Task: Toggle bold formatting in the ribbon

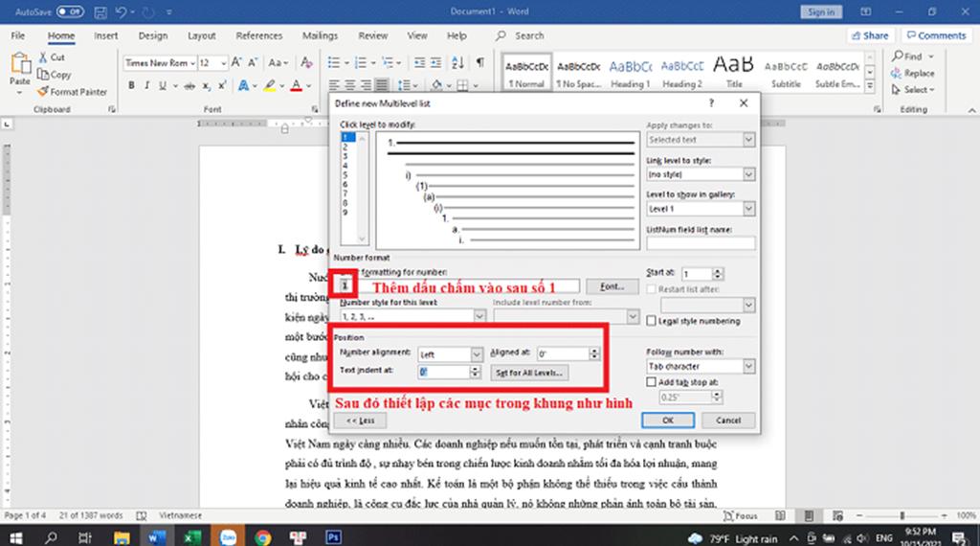Action: [x=131, y=85]
